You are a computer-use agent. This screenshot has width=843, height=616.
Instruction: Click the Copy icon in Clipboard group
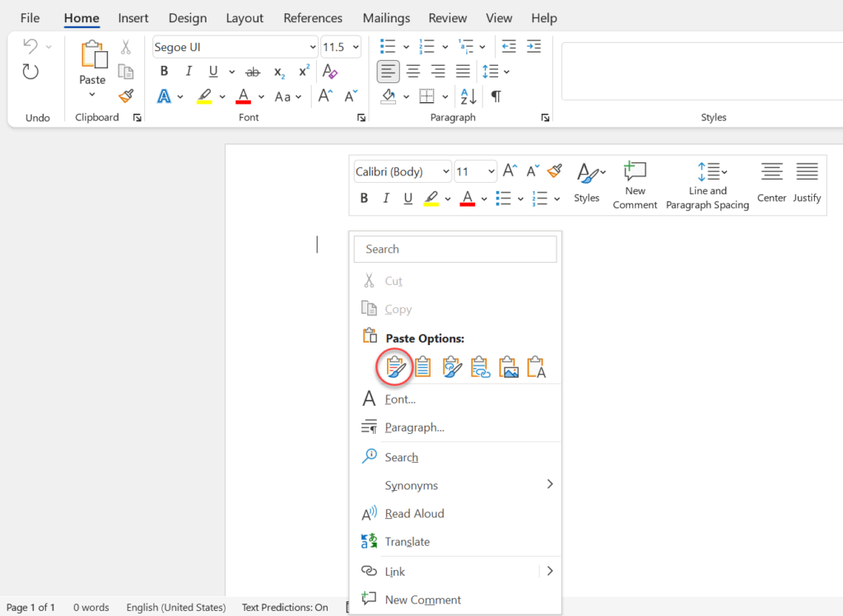[x=126, y=71]
